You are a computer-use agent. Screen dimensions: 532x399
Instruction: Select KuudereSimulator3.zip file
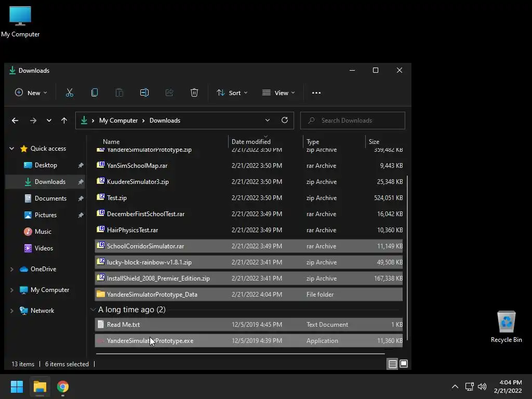pos(249,182)
